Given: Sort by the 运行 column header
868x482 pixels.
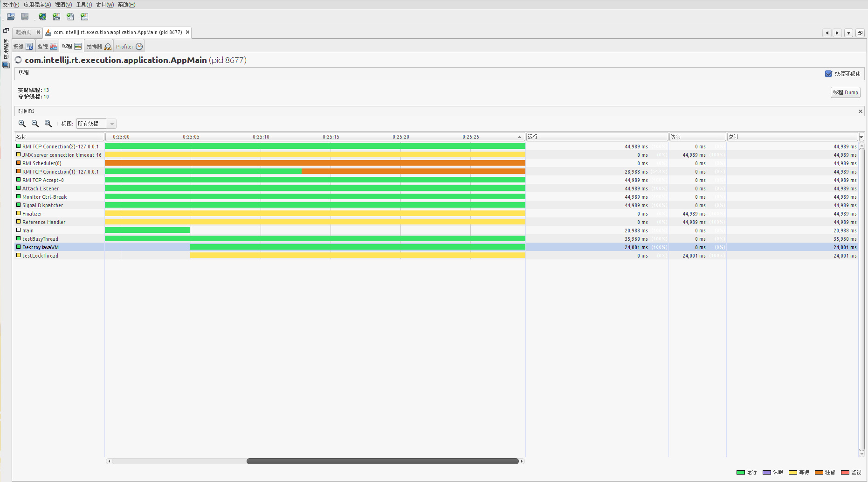Looking at the screenshot, I should point(597,137).
